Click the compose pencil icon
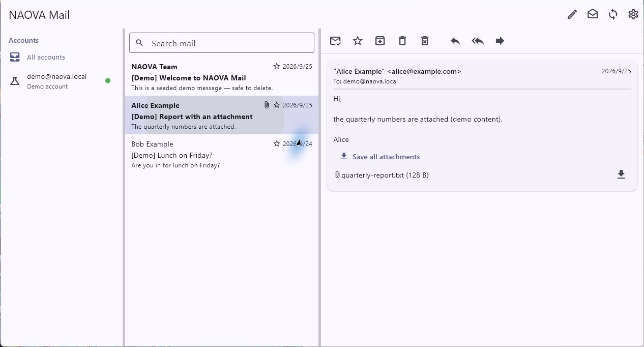The image size is (644, 347). 572,14
